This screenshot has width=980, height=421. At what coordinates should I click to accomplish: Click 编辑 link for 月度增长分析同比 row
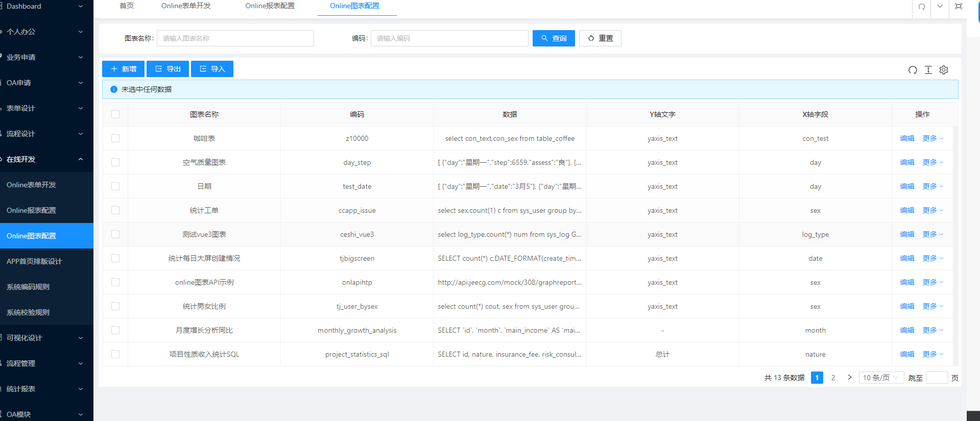pyautogui.click(x=907, y=330)
